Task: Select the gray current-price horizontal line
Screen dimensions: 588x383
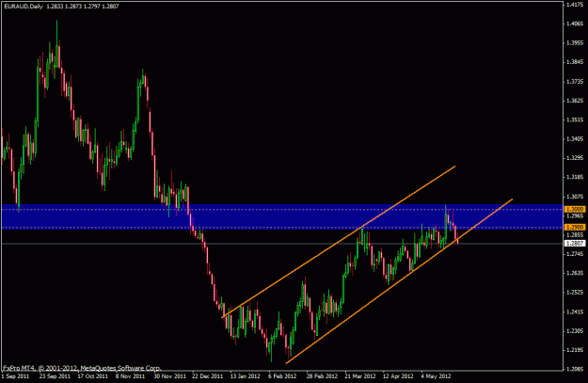Action: click(282, 244)
